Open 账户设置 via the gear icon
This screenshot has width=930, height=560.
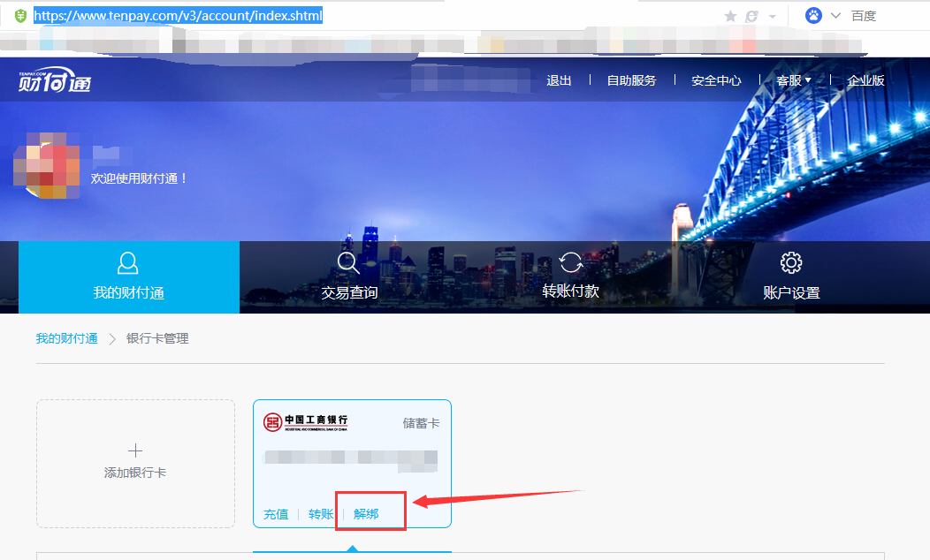click(x=790, y=262)
